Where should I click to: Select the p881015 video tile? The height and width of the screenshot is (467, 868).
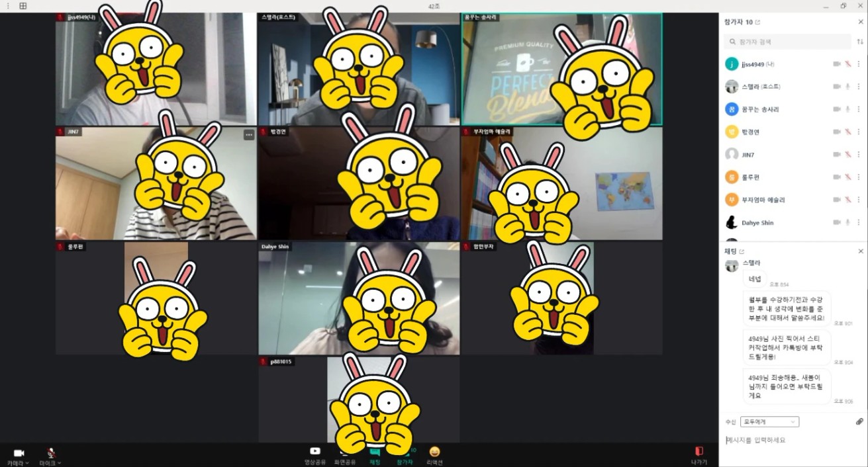pos(359,400)
